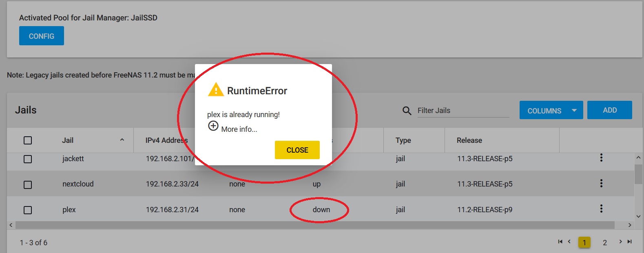Open the nextcloud row three-dot menu
The height and width of the screenshot is (253, 644).
click(x=601, y=183)
